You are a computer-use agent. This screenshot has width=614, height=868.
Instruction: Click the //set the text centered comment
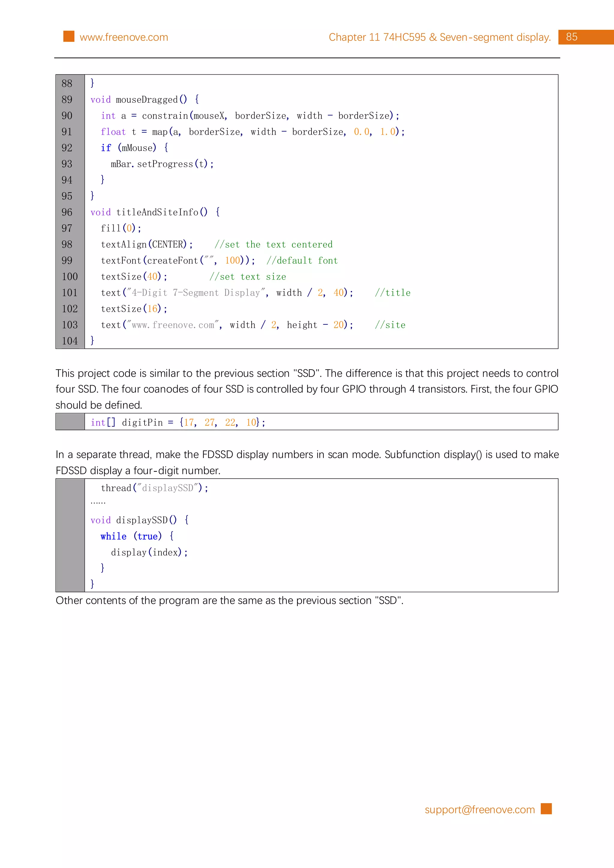273,245
